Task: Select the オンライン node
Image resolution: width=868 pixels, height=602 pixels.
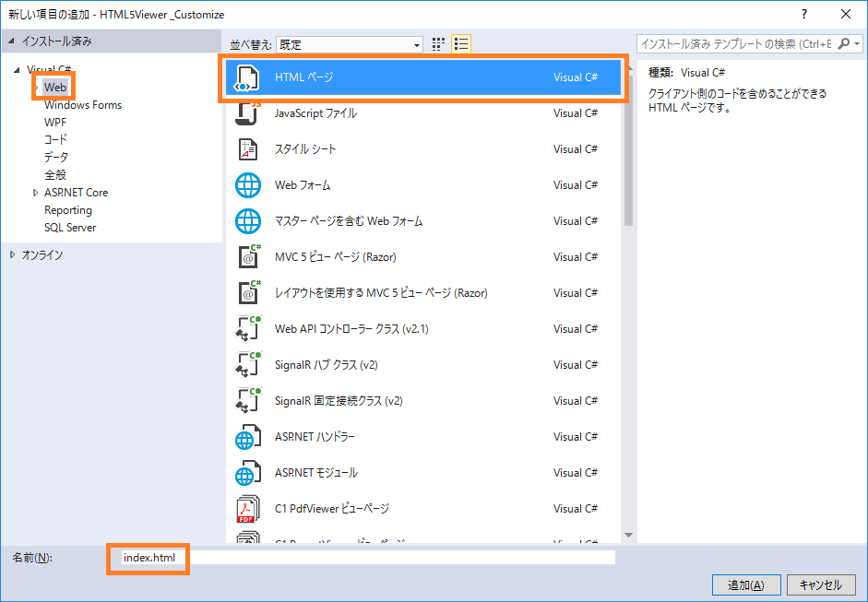Action: 42,255
